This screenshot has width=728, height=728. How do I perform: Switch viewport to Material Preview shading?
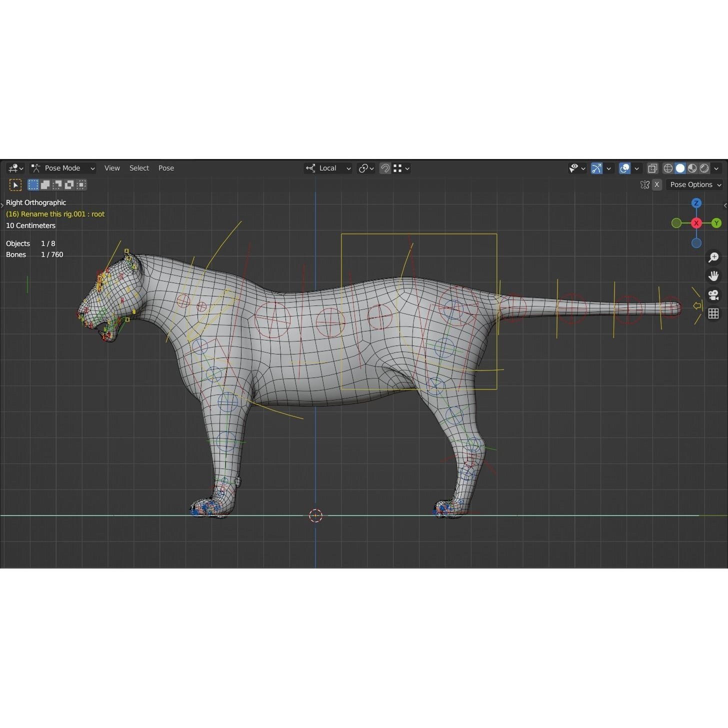[x=692, y=168]
